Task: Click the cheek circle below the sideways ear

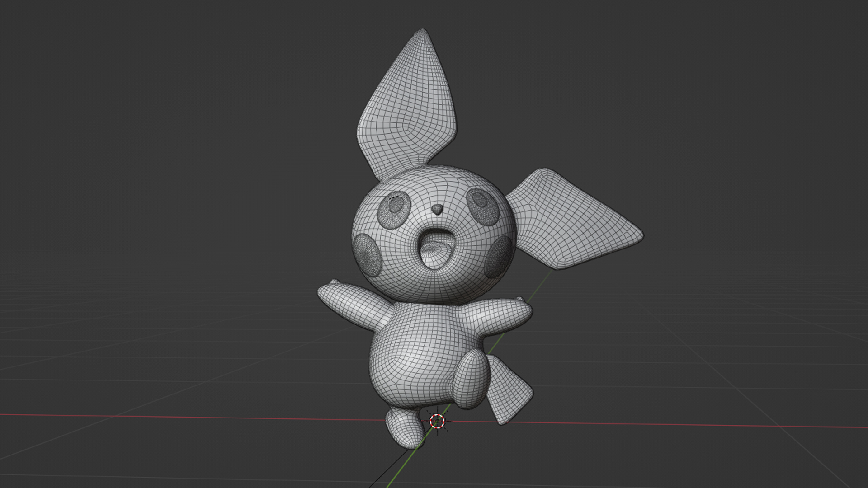Action: [x=499, y=257]
